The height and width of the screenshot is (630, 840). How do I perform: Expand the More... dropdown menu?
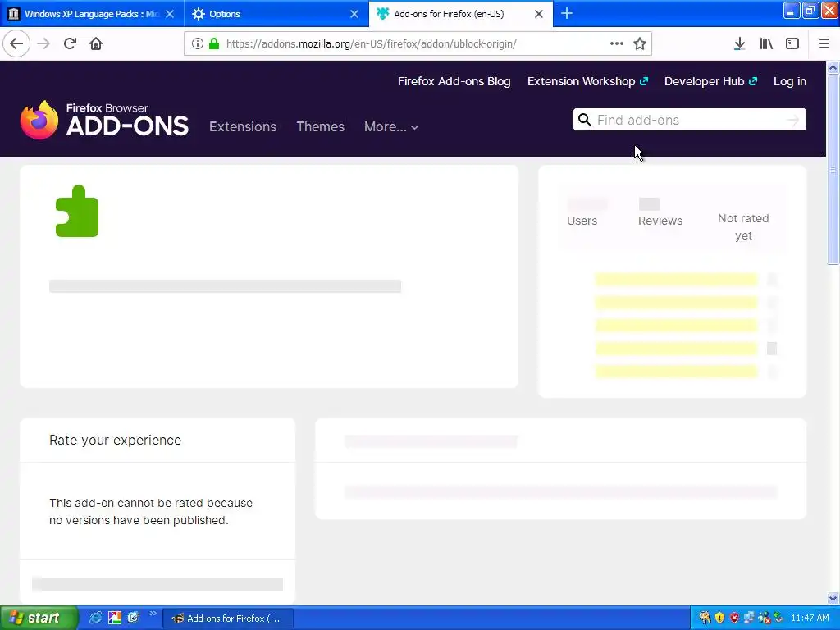tap(391, 127)
